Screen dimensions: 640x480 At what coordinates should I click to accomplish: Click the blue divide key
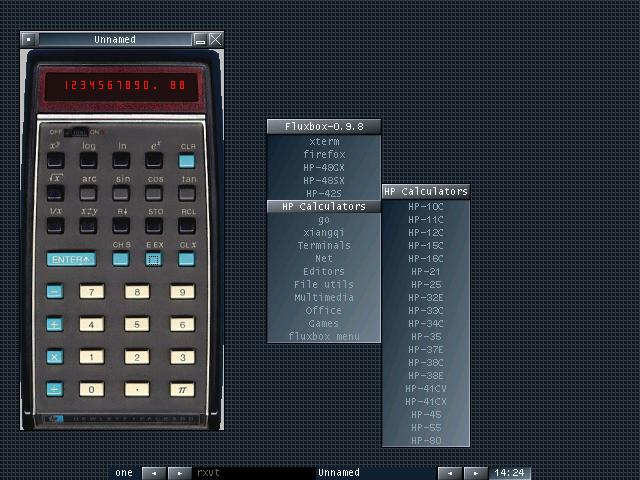[55, 389]
